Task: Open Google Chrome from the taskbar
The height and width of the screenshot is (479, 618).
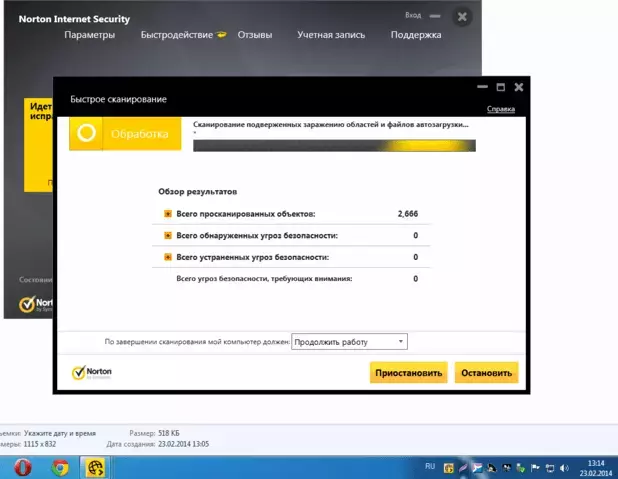Action: [60, 468]
